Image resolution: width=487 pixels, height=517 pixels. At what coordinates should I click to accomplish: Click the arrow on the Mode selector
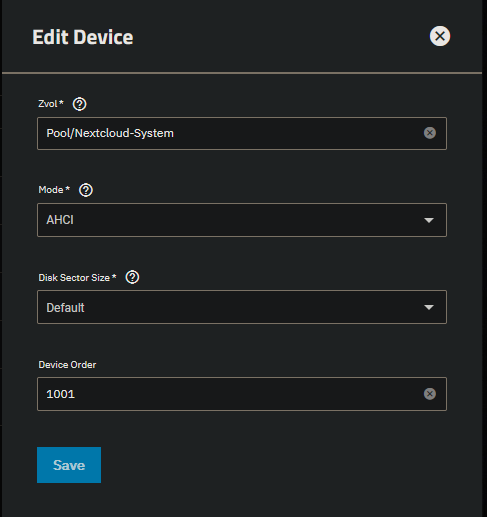pyautogui.click(x=429, y=220)
